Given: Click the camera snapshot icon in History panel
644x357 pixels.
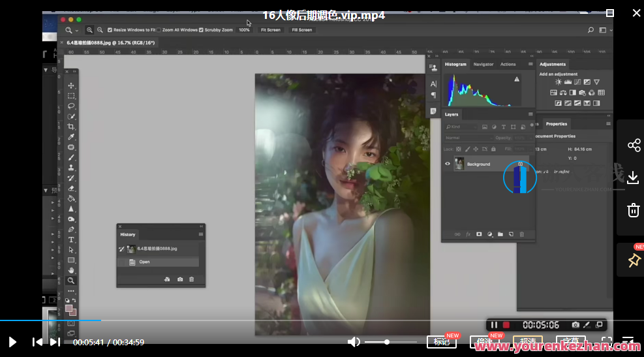Looking at the screenshot, I should coord(180,279).
